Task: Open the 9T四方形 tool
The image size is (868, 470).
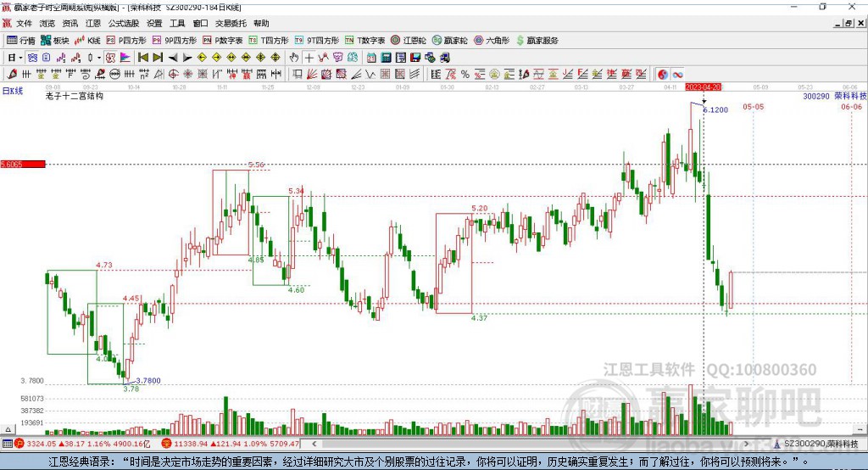Action: (317, 41)
